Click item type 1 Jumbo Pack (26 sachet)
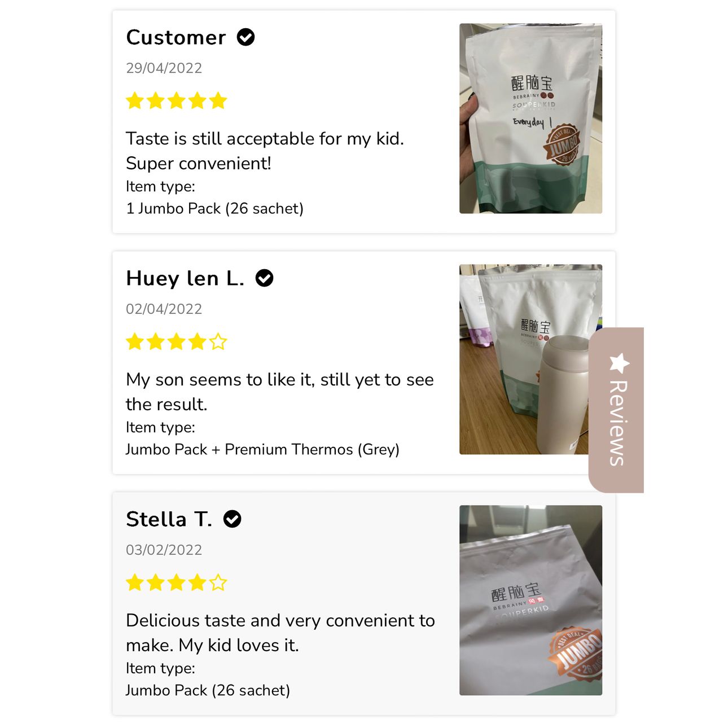 [214, 209]
